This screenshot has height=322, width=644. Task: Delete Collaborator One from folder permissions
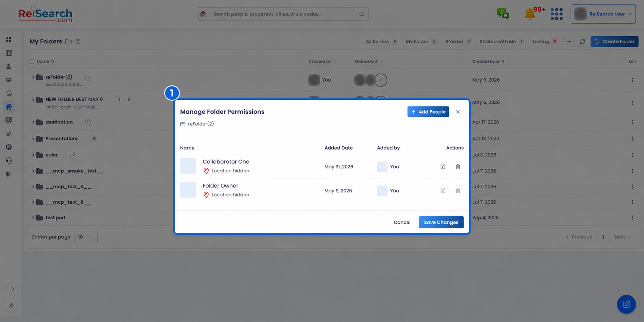[458, 167]
